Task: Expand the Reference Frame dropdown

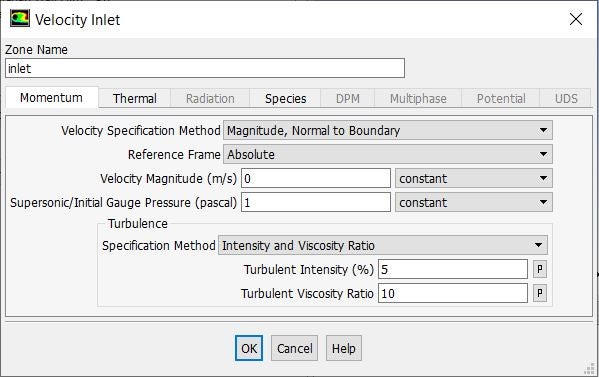Action: pyautogui.click(x=388, y=154)
